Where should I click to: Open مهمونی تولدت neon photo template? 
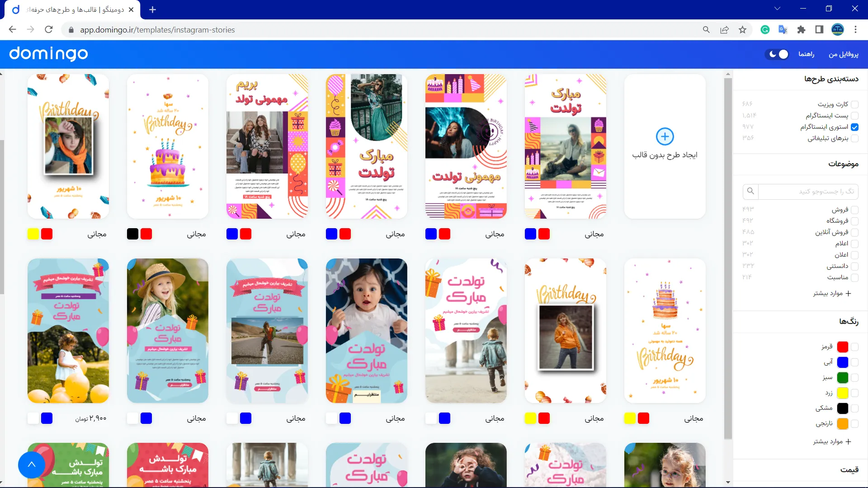coord(466,146)
